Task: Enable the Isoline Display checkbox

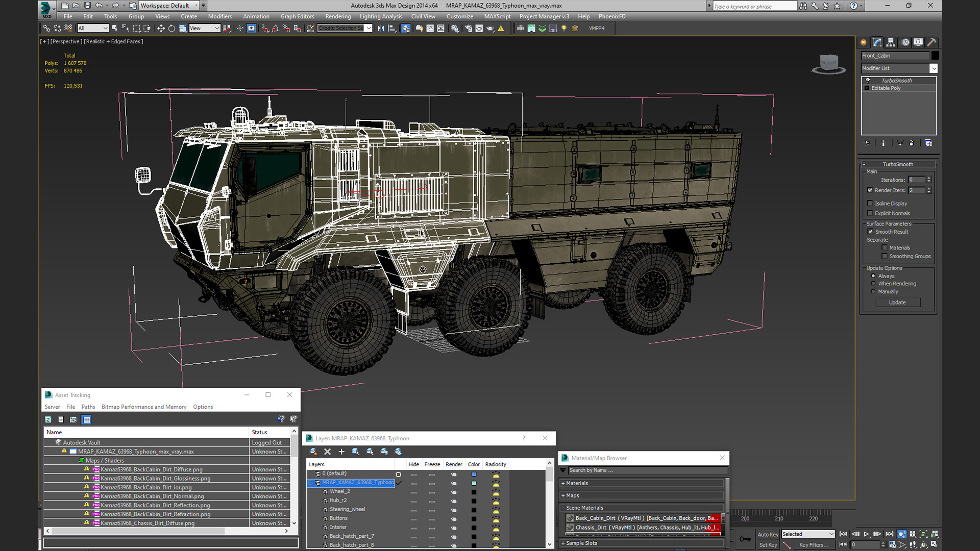Action: click(x=870, y=204)
